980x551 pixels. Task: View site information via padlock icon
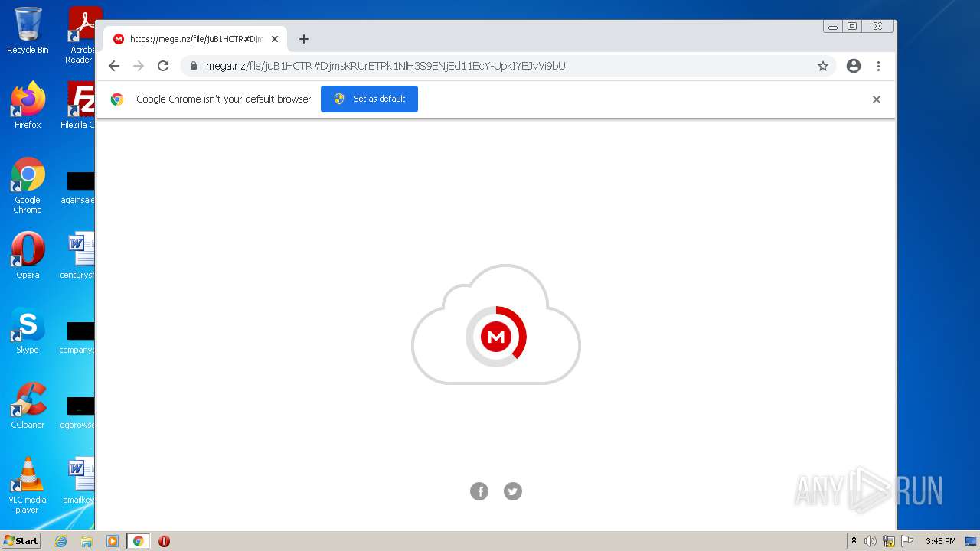coord(193,66)
